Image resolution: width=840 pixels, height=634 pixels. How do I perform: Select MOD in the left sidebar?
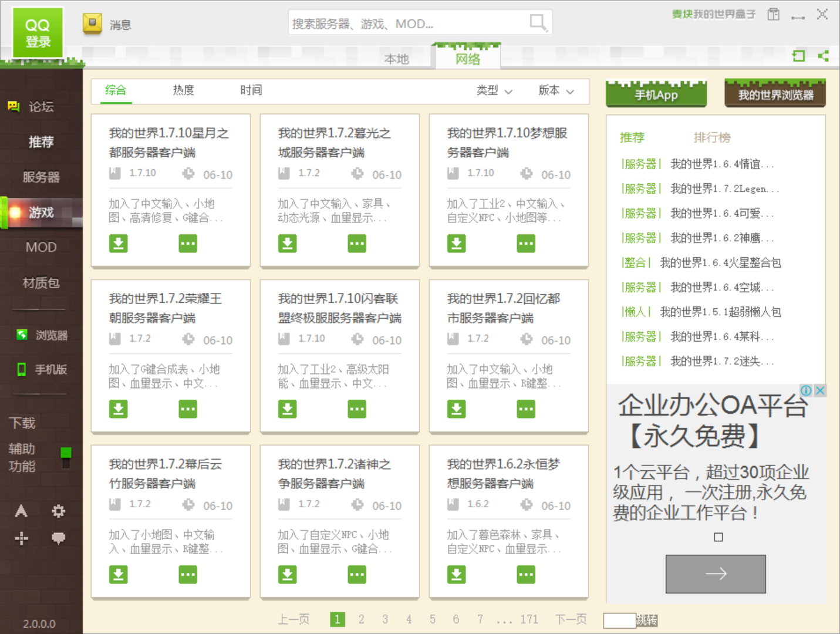[x=41, y=247]
